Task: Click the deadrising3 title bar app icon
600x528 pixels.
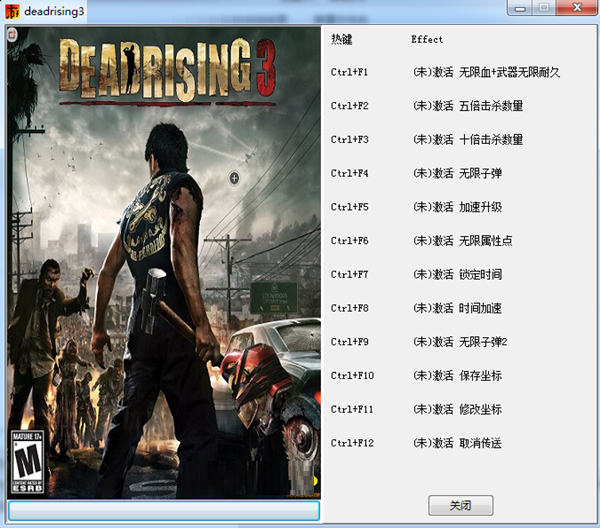Action: (x=12, y=11)
